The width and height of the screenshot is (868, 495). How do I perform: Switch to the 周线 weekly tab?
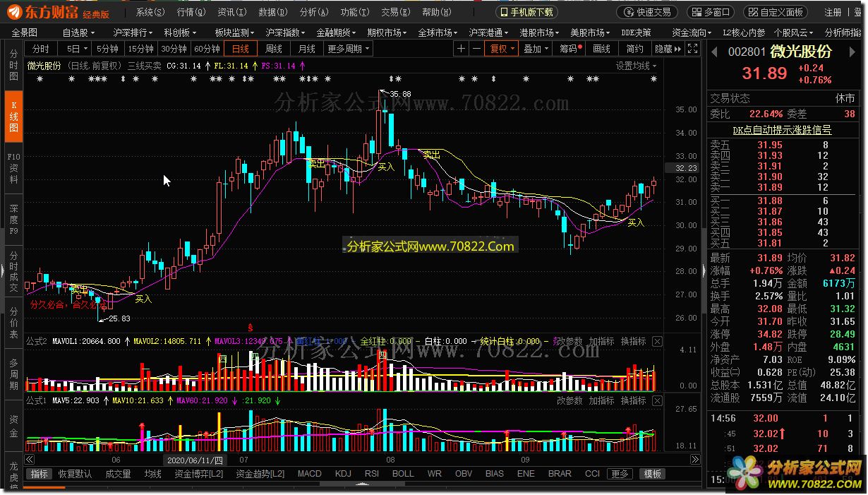274,49
